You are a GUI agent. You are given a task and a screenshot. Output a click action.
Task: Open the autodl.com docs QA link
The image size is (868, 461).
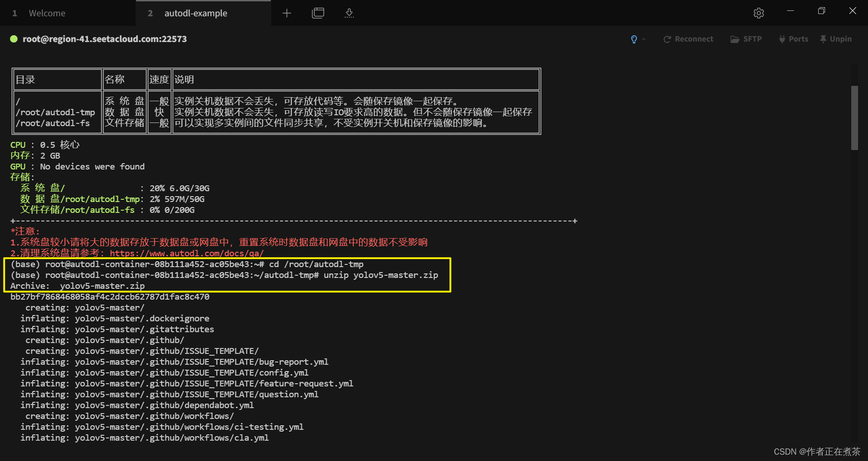186,254
